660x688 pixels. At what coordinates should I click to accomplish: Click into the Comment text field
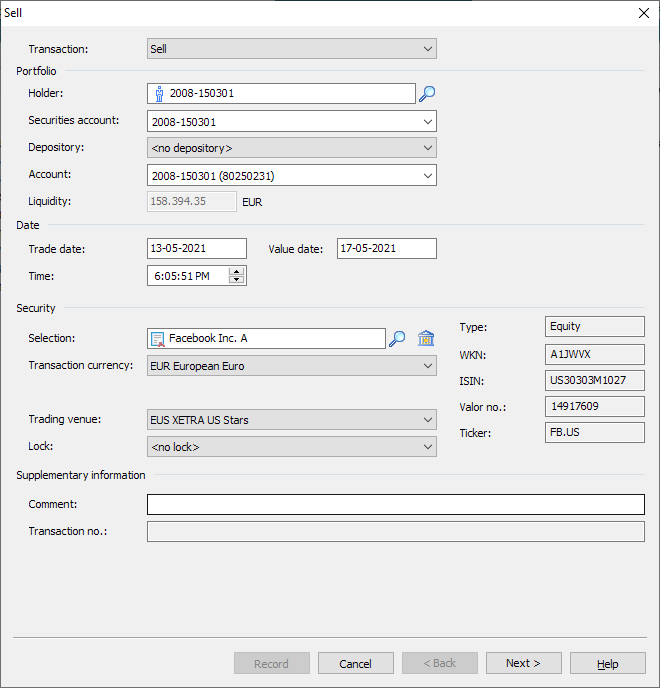pos(395,504)
